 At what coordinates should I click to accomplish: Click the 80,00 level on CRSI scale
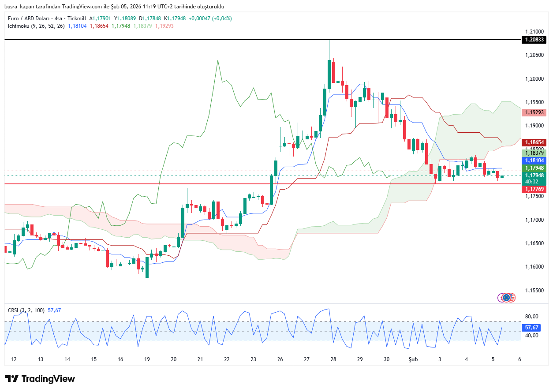pos(531,317)
